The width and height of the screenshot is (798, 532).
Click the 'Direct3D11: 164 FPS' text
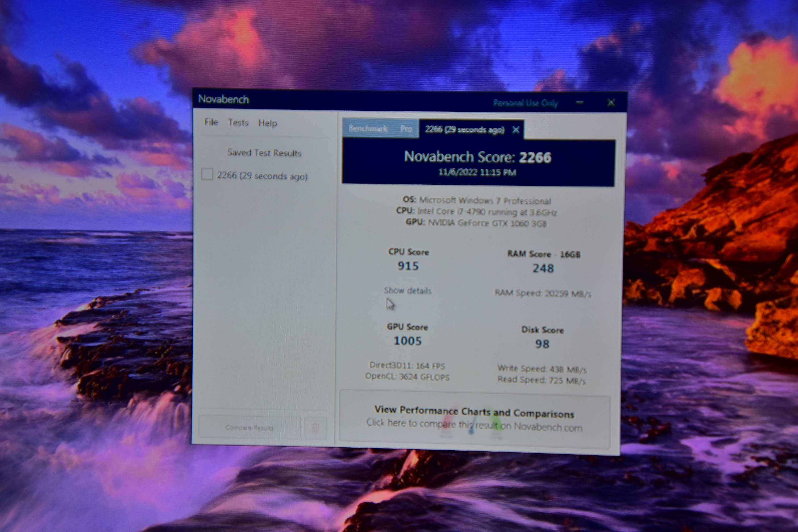(407, 365)
